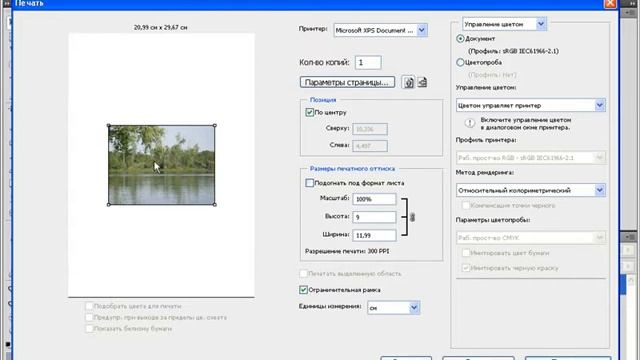Toggle Имитировать цвет бумаги checkbox

tap(465, 253)
